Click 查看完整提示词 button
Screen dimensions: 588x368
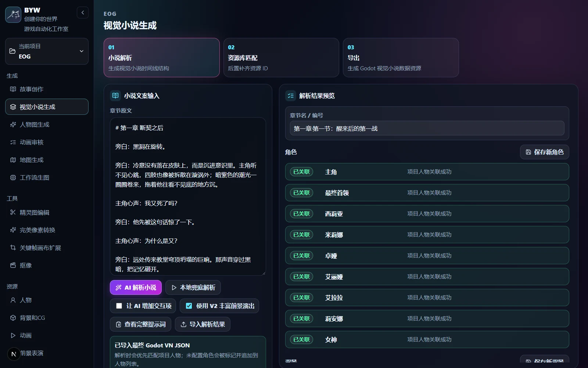point(141,324)
